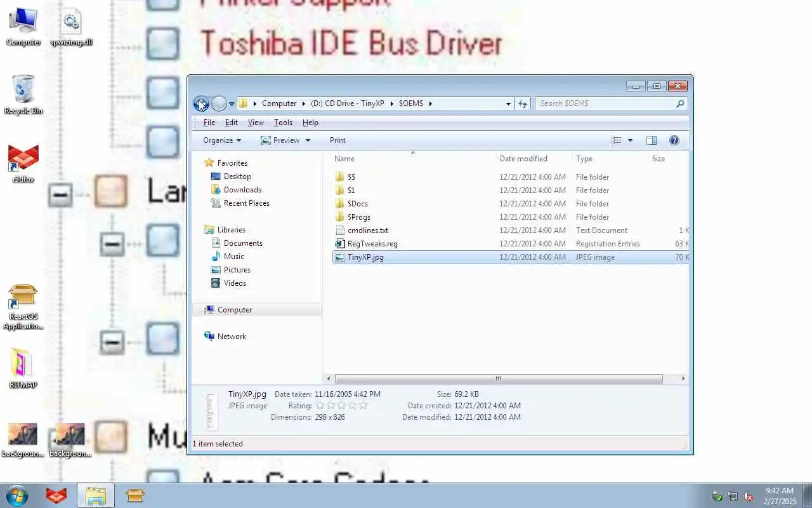Screen dimensions: 812x508
Task: Select the $$ folder
Action: tap(351, 177)
